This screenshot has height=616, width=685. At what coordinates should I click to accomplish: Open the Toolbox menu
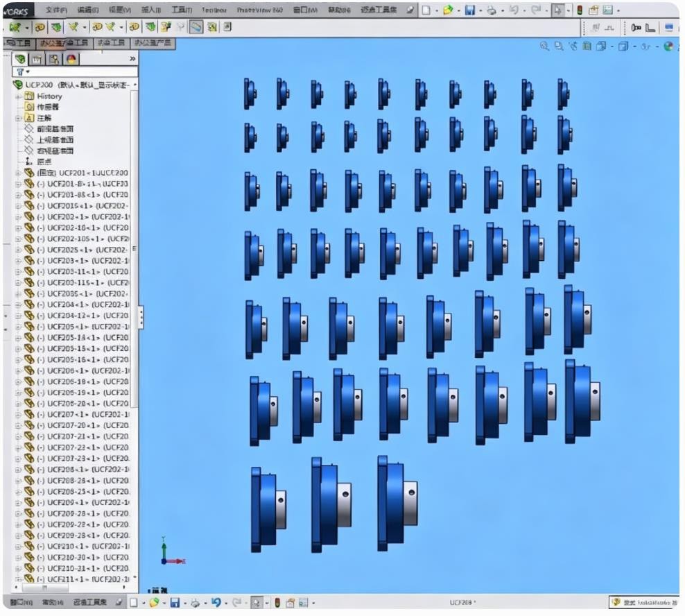pyautogui.click(x=214, y=10)
